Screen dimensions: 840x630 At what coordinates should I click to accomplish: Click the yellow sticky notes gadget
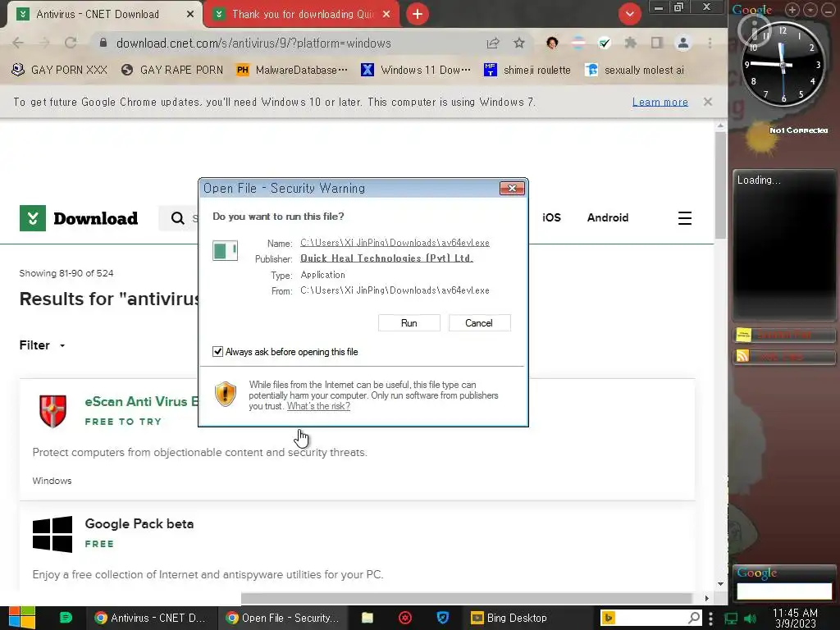coord(743,335)
